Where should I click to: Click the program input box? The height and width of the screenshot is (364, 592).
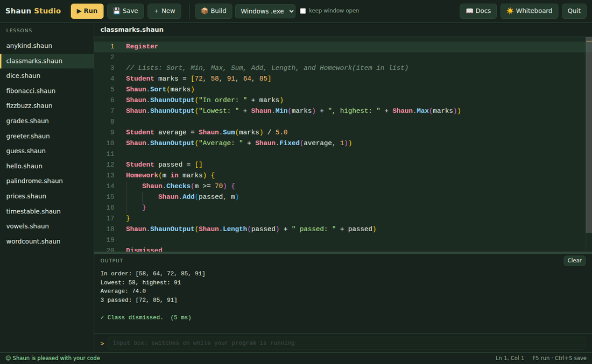(x=346, y=343)
